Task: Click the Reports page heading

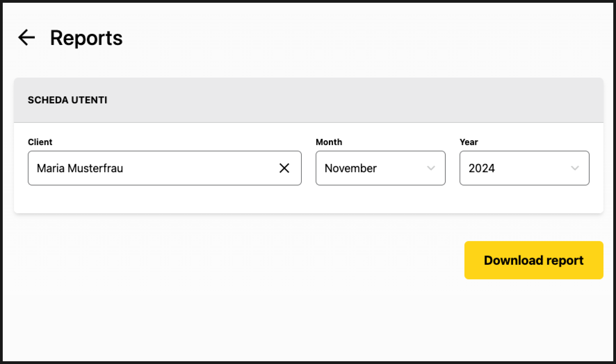Action: [x=86, y=38]
